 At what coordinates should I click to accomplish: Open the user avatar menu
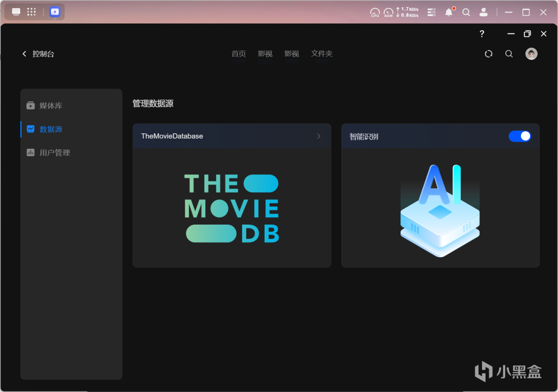click(x=531, y=54)
